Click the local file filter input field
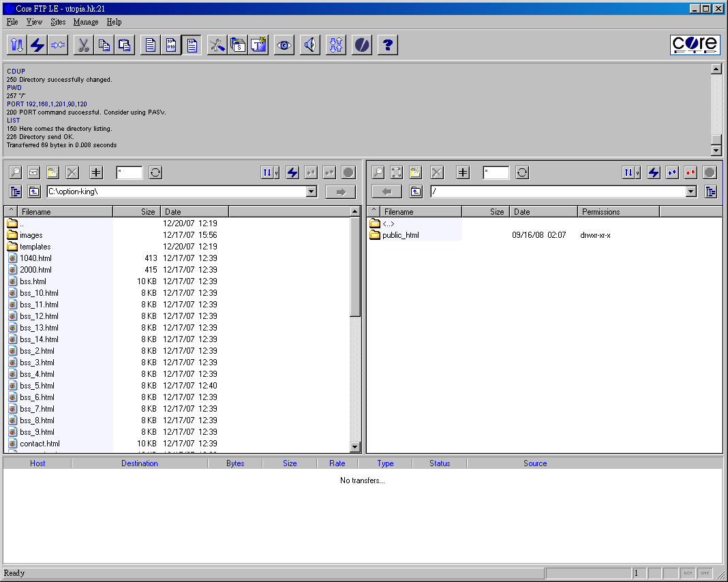This screenshot has width=728, height=582. (129, 172)
